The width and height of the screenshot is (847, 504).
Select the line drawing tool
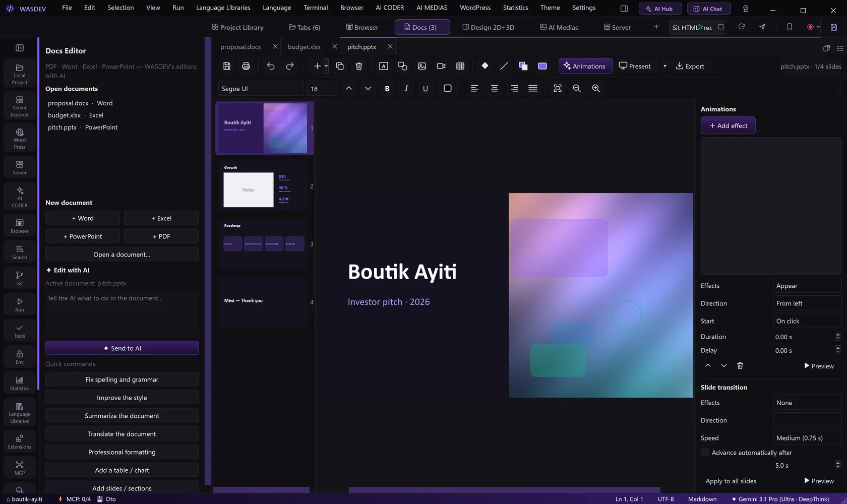coord(504,66)
